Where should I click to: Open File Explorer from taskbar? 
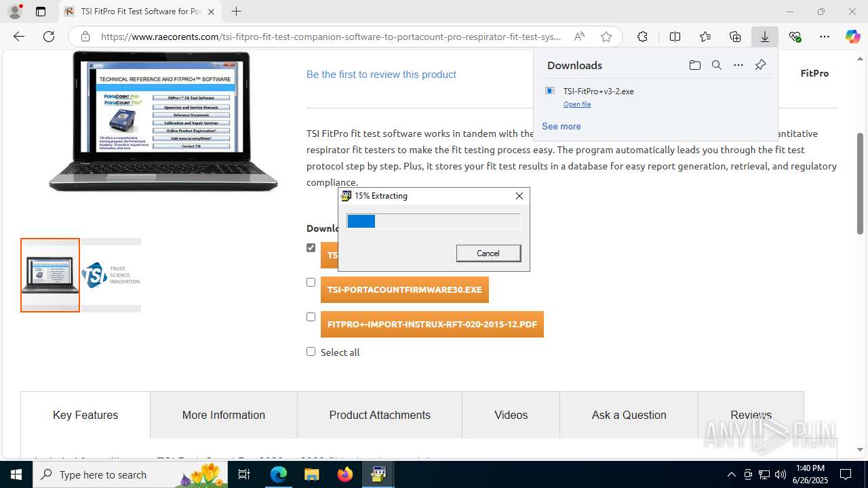point(312,474)
